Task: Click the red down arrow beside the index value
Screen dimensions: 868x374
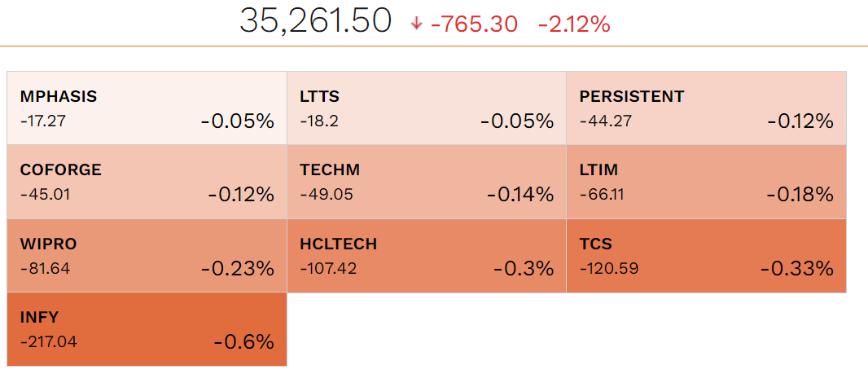Action: tap(417, 24)
